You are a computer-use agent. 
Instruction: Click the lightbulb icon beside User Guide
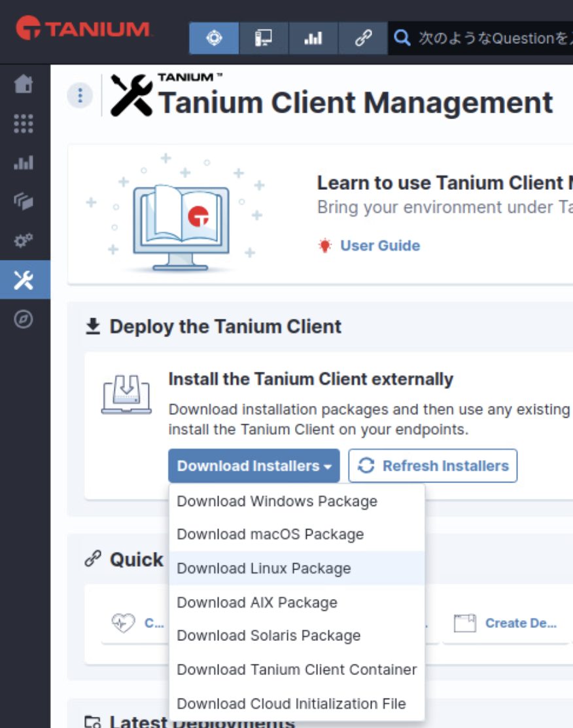tap(325, 245)
